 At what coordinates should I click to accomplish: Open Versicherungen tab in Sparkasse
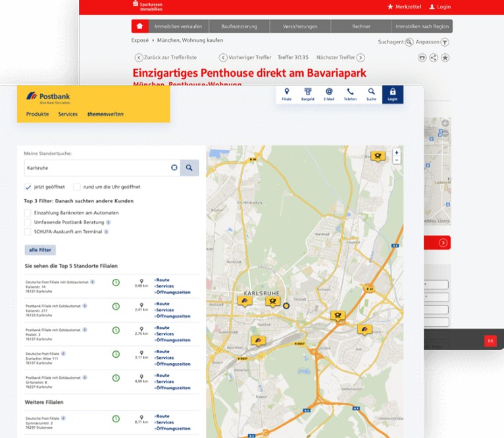coord(300,26)
